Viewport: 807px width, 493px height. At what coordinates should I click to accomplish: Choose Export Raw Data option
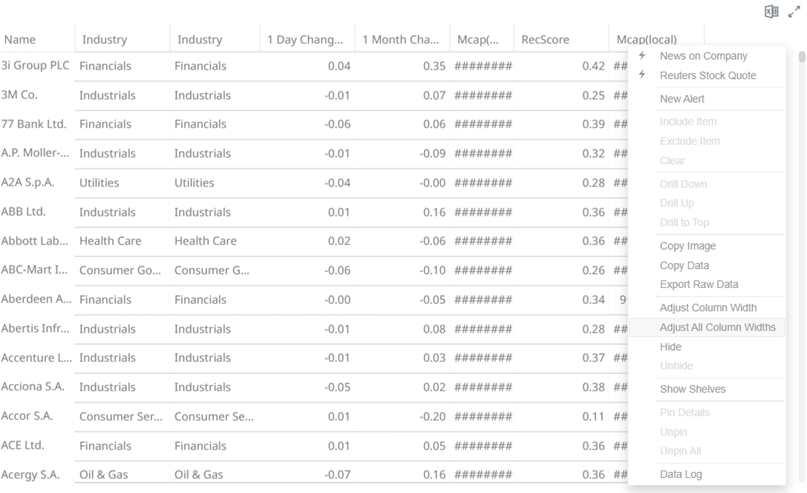pyautogui.click(x=698, y=284)
